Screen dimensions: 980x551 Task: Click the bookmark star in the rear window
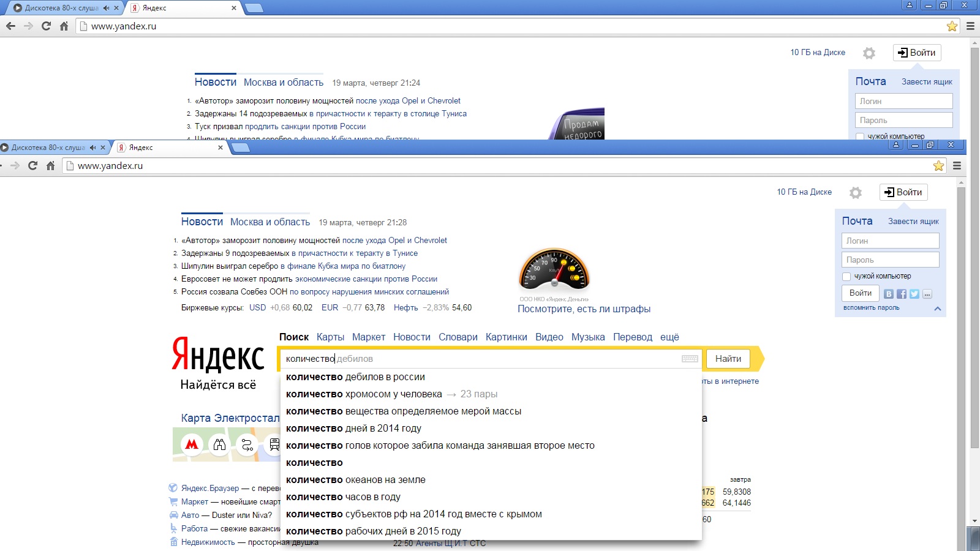(x=952, y=26)
